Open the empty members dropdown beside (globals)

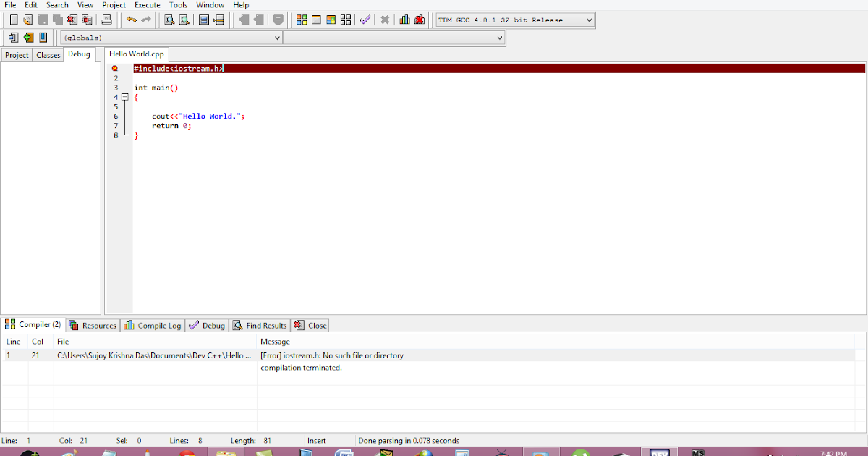[393, 38]
